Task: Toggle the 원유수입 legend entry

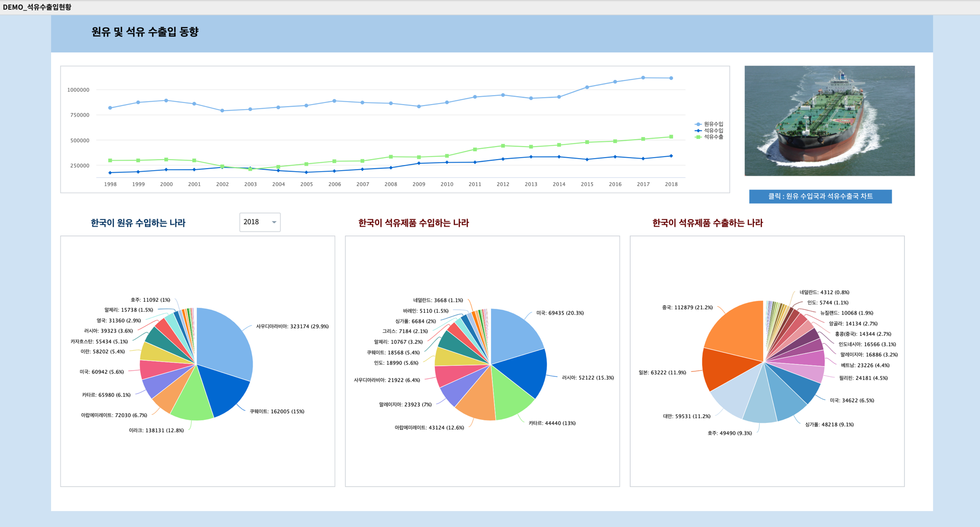Action: (709, 124)
